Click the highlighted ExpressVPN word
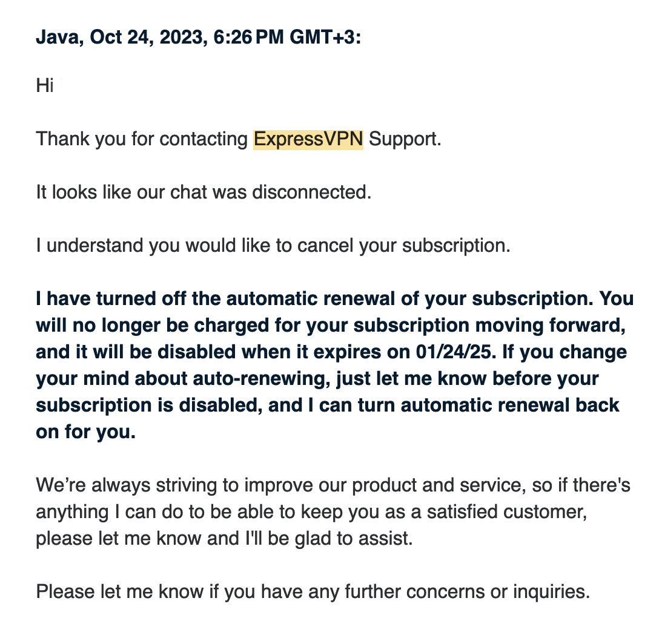 [308, 139]
